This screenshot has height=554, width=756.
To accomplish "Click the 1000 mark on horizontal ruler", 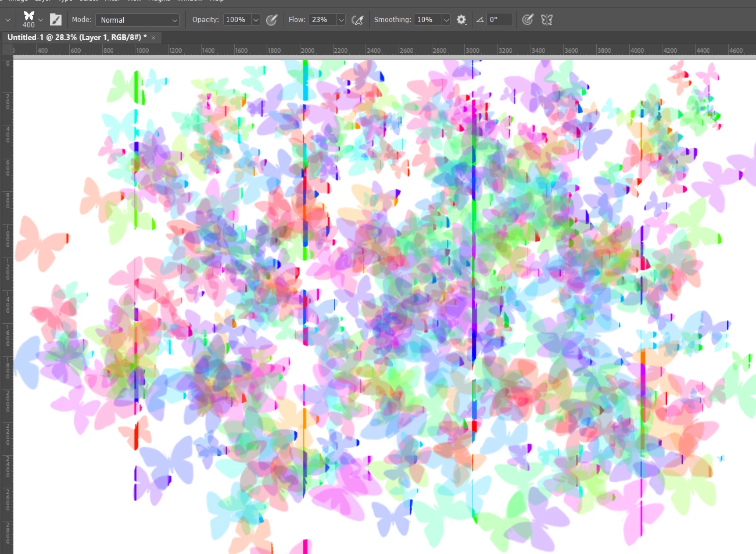I will [142, 51].
